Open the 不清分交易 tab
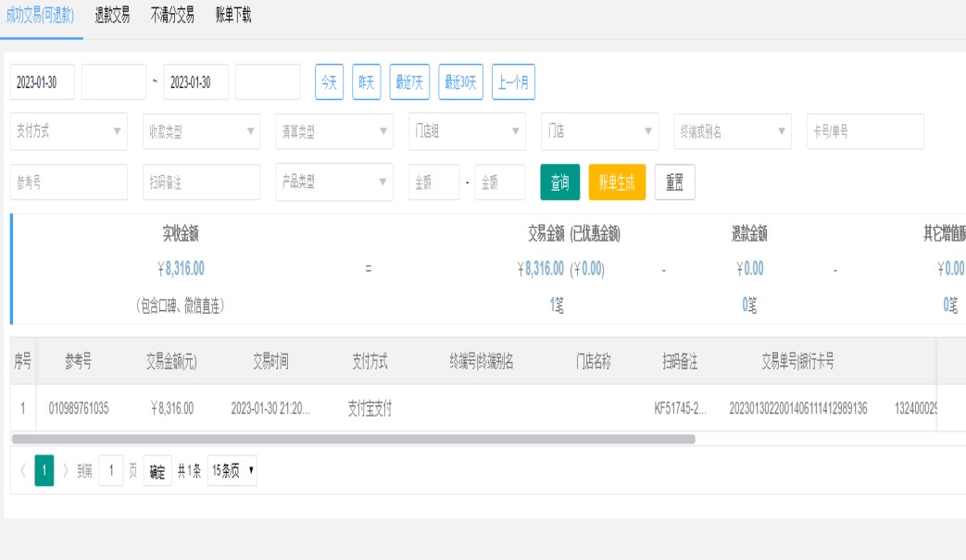This screenshot has height=560, width=966. coord(172,16)
